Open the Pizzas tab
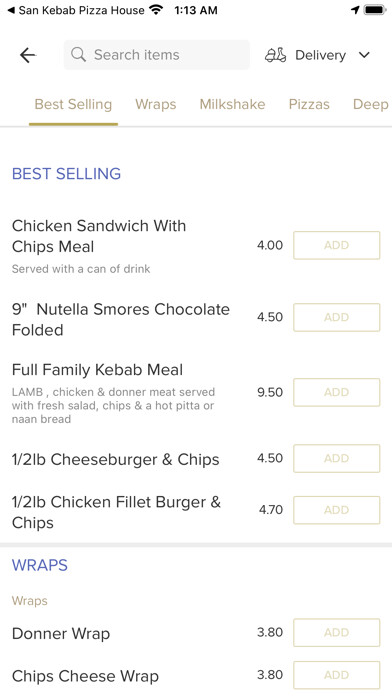This screenshot has height=696, width=392. coord(309,104)
